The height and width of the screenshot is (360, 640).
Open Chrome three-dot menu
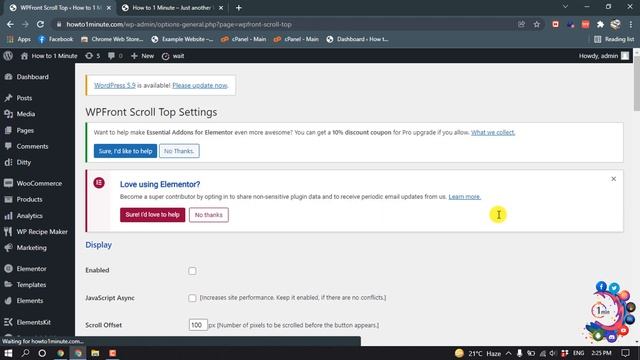click(x=631, y=24)
